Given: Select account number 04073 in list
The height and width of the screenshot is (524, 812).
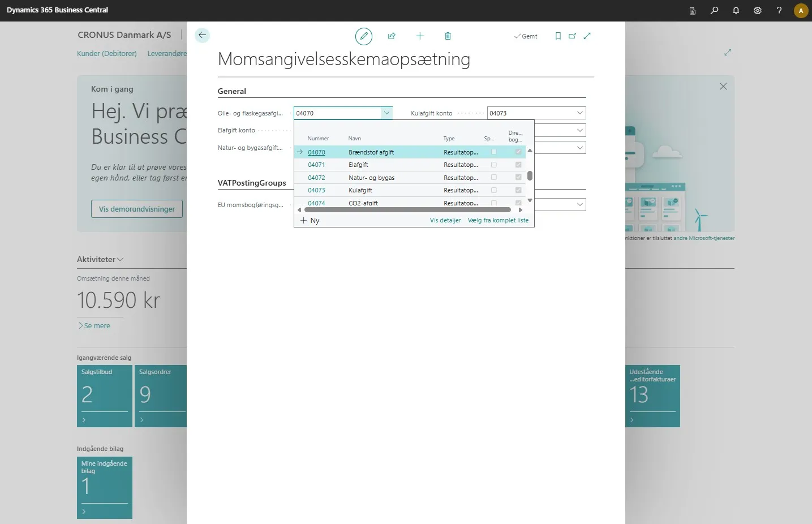Looking at the screenshot, I should point(316,190).
